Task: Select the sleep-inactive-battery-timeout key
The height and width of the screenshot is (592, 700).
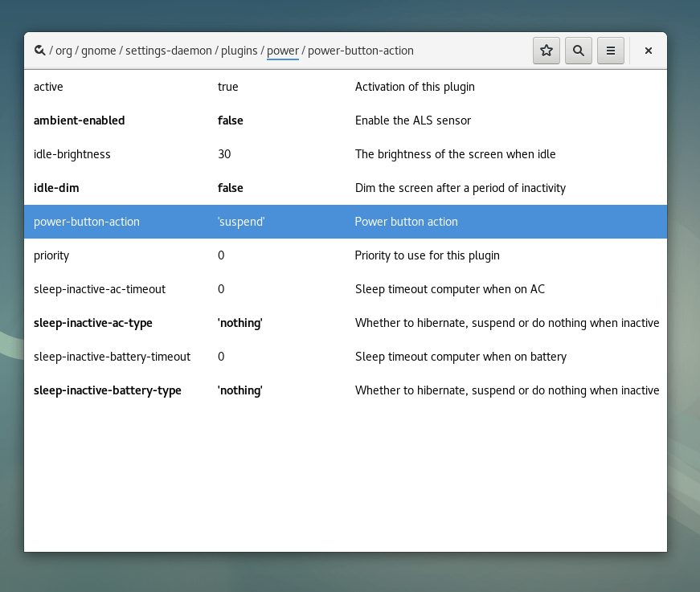Action: [x=161, y=357]
